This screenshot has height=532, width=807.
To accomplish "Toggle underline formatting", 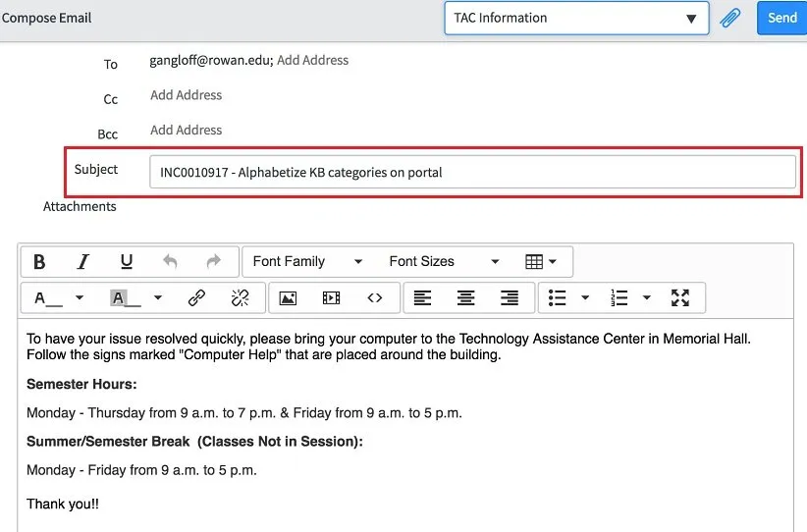I will point(127,262).
